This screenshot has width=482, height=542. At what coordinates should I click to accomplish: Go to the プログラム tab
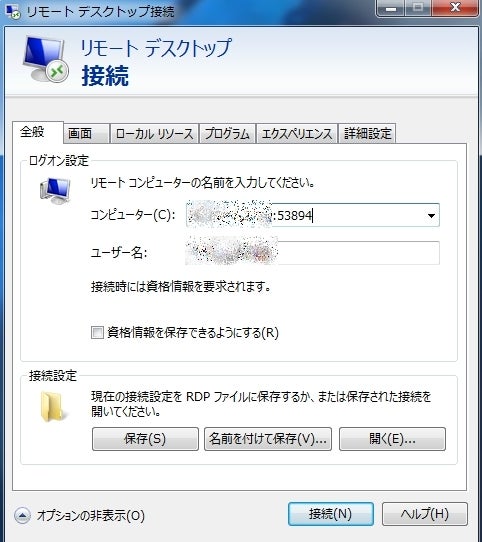227,133
